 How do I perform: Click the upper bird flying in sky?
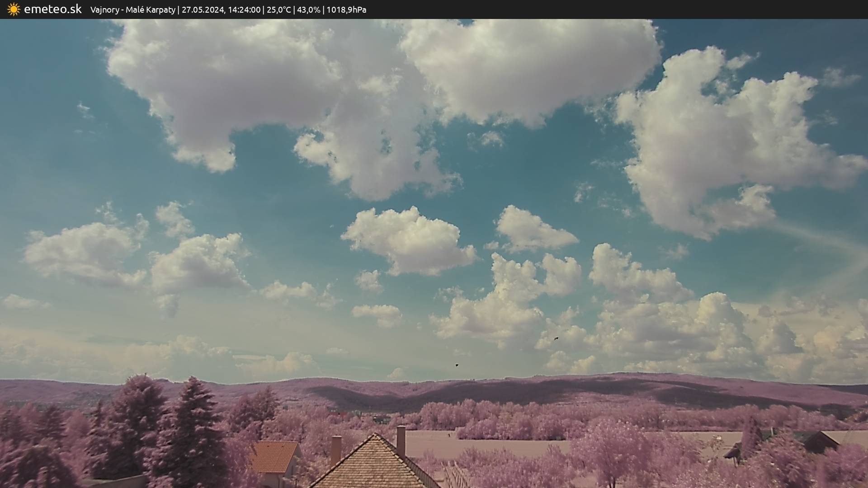tap(556, 338)
